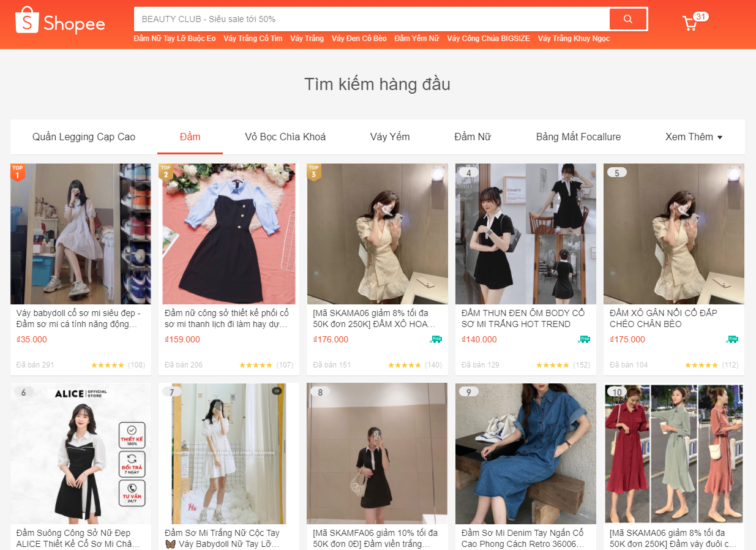Viewport: 756px width, 550px height.
Task: Open the shopping cart
Action: pos(691,23)
